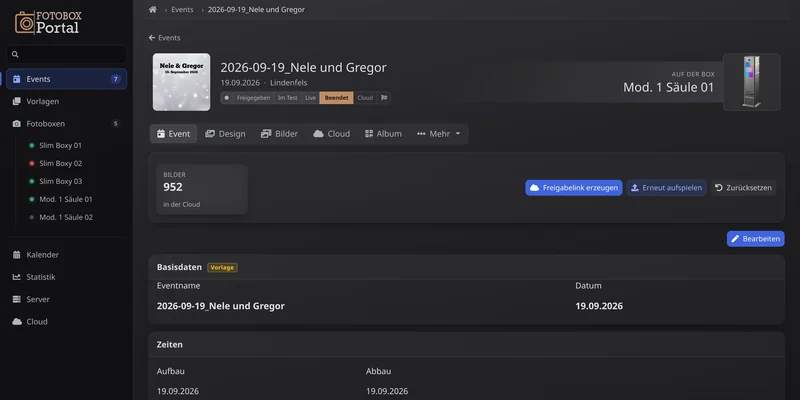Click the green status dot of Slim Boxy 03

[32, 181]
